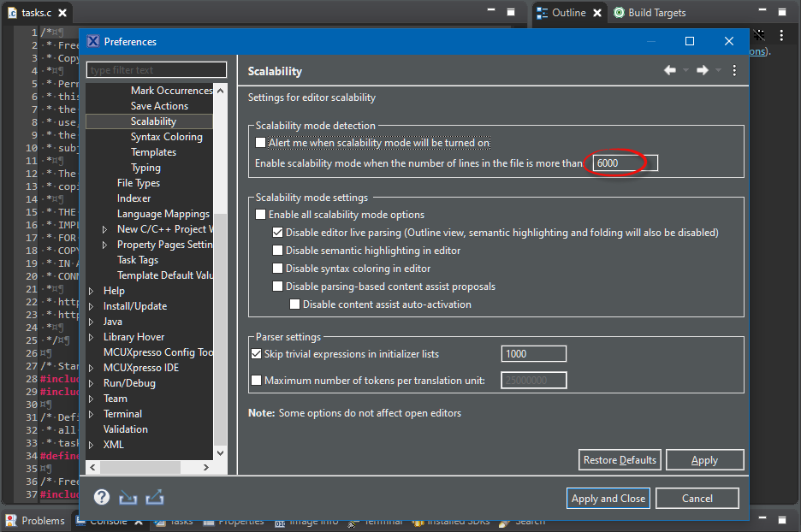The height and width of the screenshot is (532, 801).
Task: Open the Help icon in Preferences
Action: 102,497
